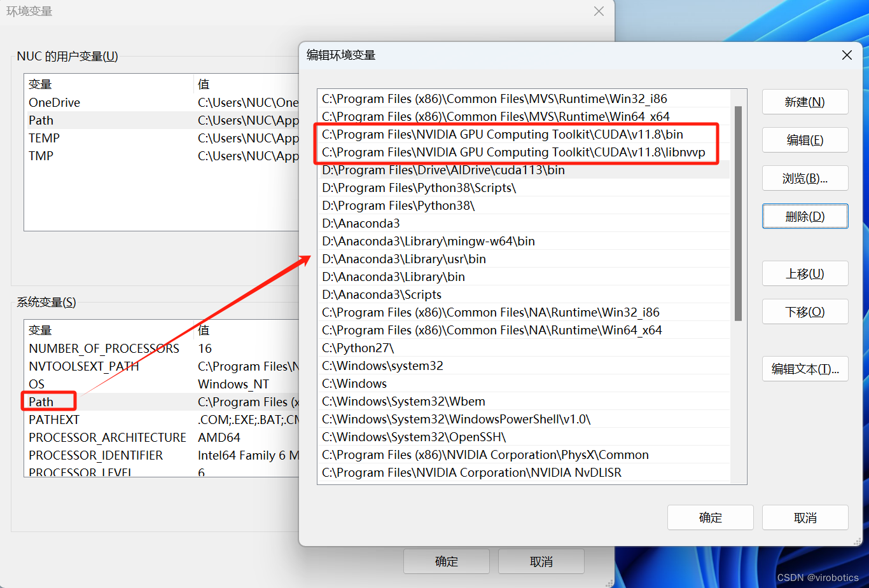This screenshot has width=869, height=588.
Task: Select Path in the system variables list
Action: (x=162, y=402)
